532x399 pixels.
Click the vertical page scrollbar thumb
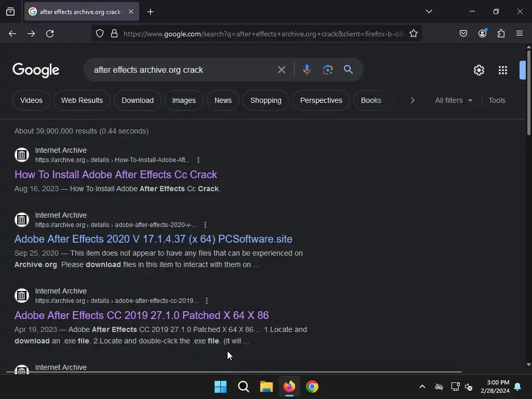[528, 92]
